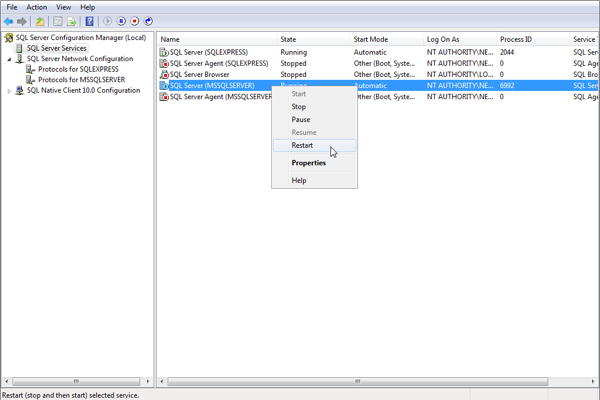Click the SQL Server Agent (MSSQLSERVER) service icon
The width and height of the screenshot is (600, 400).
point(164,97)
